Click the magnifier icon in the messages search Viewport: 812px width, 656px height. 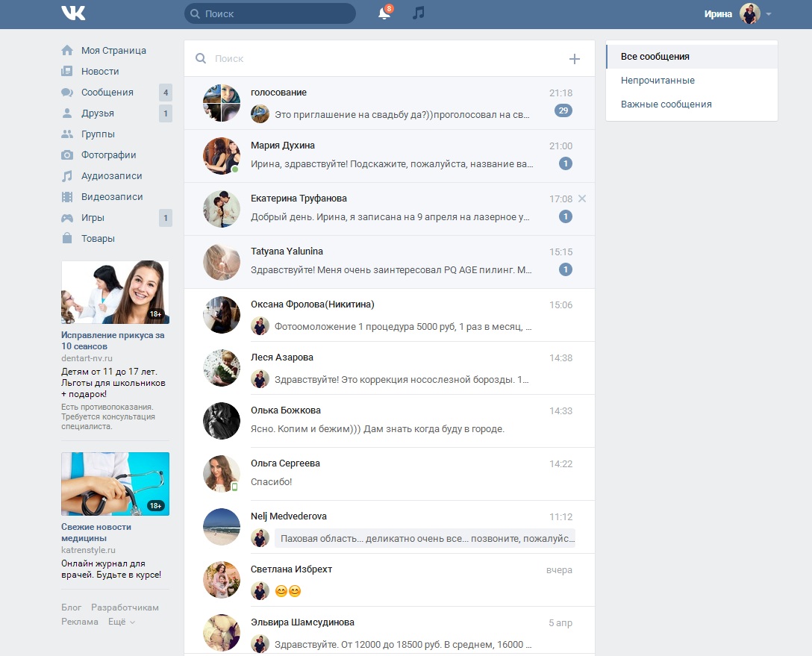click(201, 58)
